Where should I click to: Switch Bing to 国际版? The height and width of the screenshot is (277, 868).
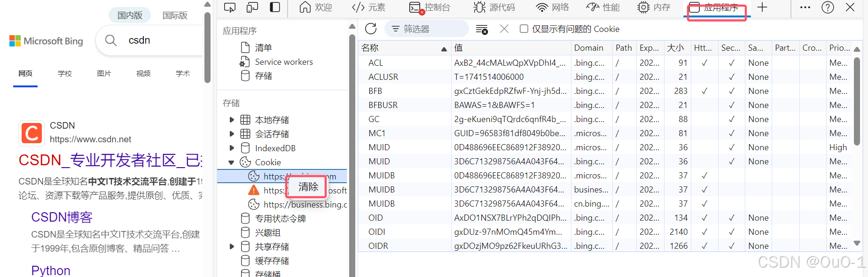pos(175,15)
